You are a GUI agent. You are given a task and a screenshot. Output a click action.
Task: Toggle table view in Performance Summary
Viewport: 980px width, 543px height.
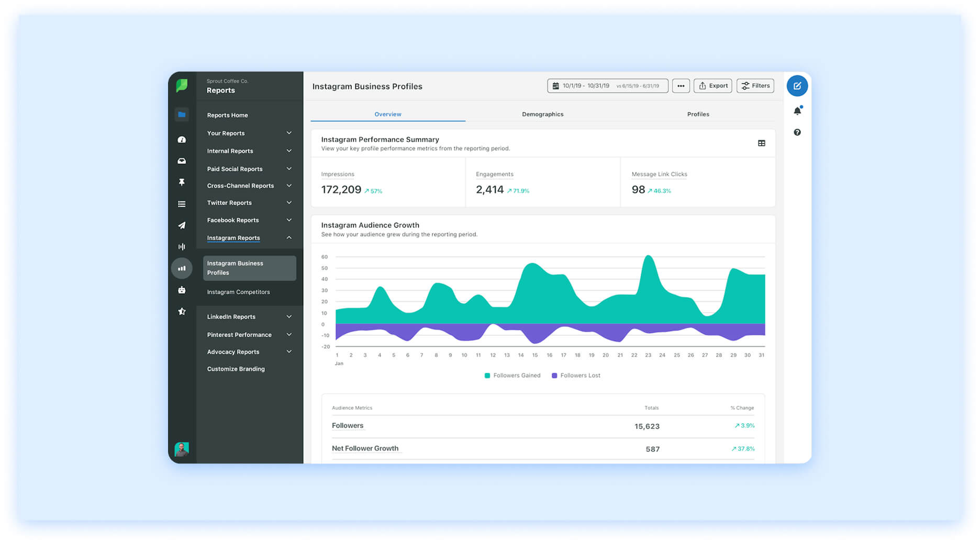point(761,143)
